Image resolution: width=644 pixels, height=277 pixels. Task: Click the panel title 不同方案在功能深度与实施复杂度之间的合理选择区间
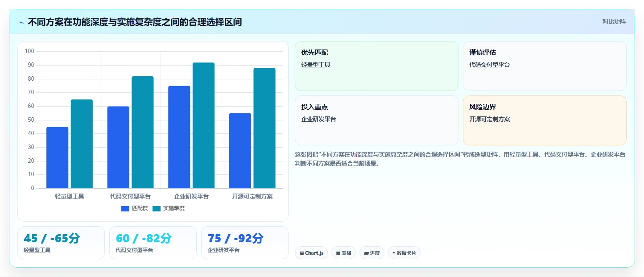click(135, 22)
